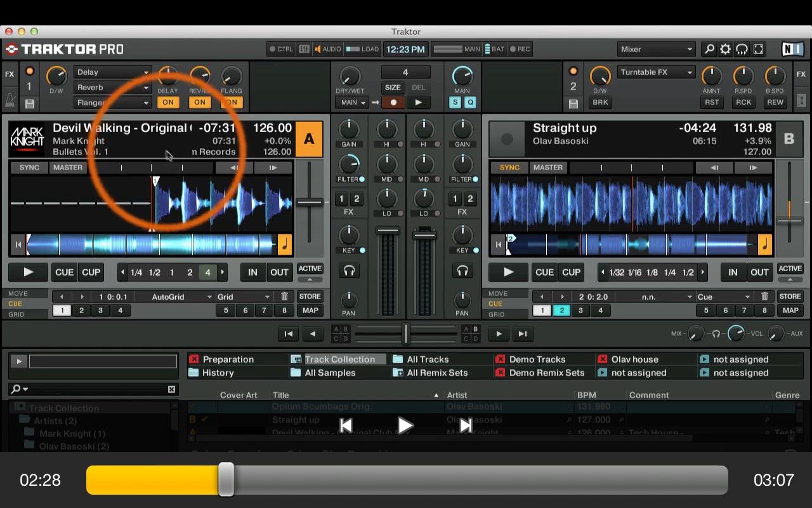Open Traktor preferences with the gear icon

pos(725,49)
